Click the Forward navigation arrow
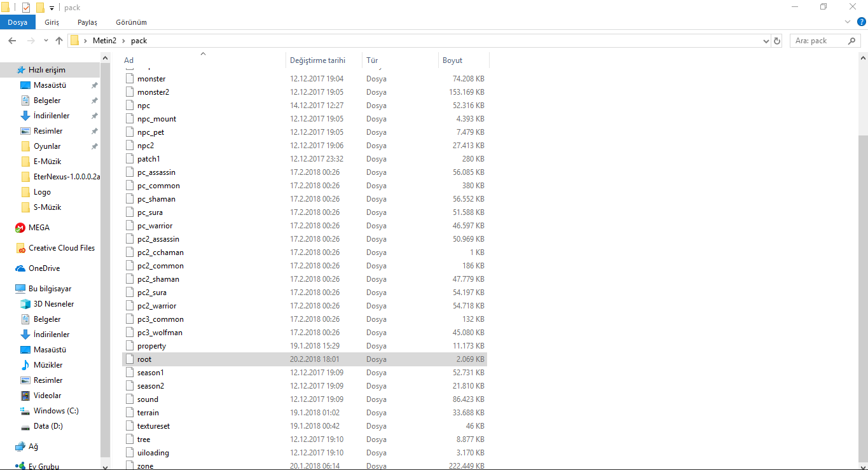The height and width of the screenshot is (470, 868). 31,41
